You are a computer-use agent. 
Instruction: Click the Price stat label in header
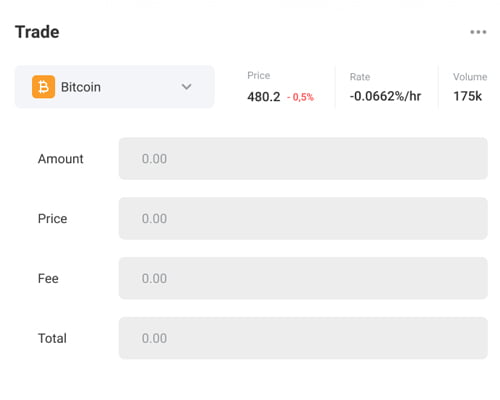coord(259,76)
